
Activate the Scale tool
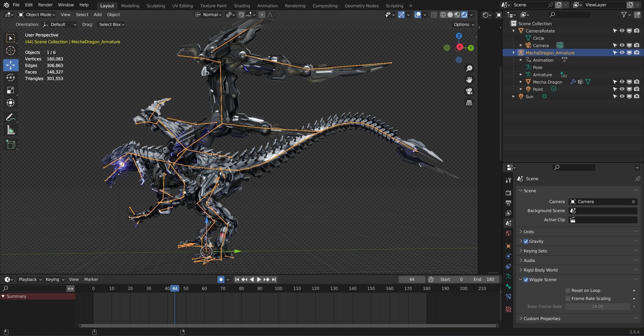point(11,90)
